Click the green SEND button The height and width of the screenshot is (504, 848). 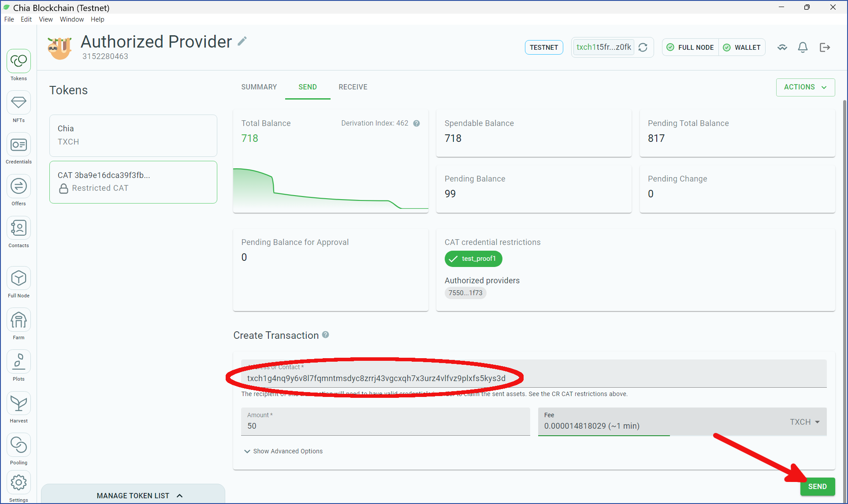818,486
